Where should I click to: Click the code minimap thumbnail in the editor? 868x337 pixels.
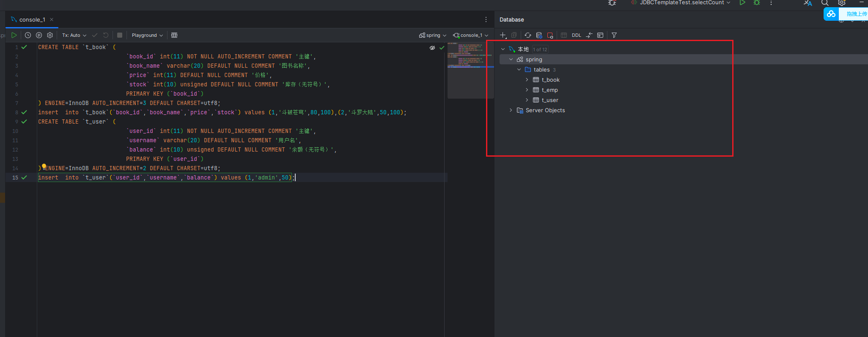pos(470,70)
